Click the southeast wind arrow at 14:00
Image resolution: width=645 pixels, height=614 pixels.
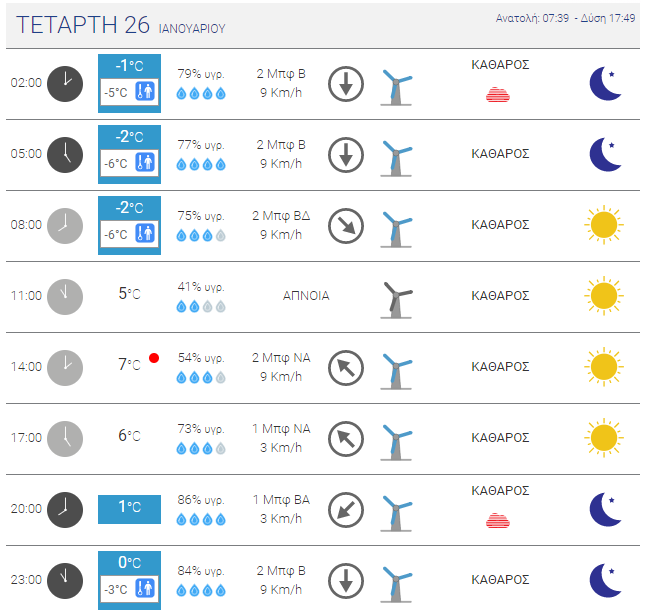click(x=346, y=368)
